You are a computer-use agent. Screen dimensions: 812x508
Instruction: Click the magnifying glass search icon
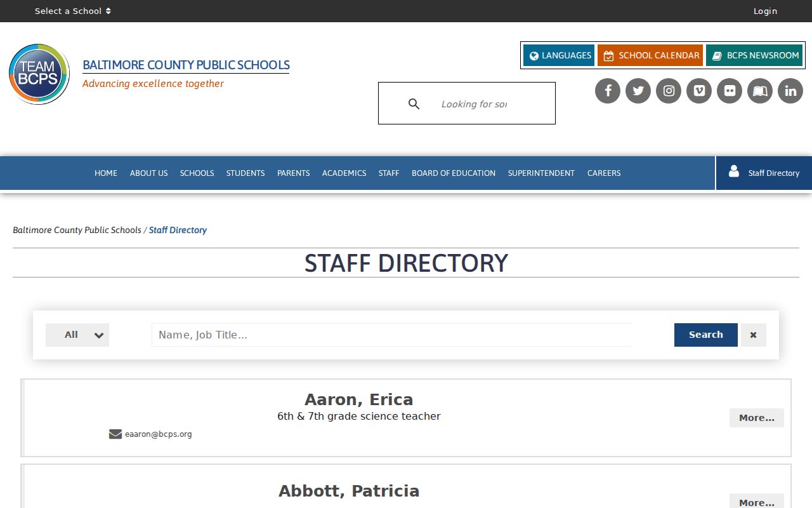pyautogui.click(x=414, y=104)
